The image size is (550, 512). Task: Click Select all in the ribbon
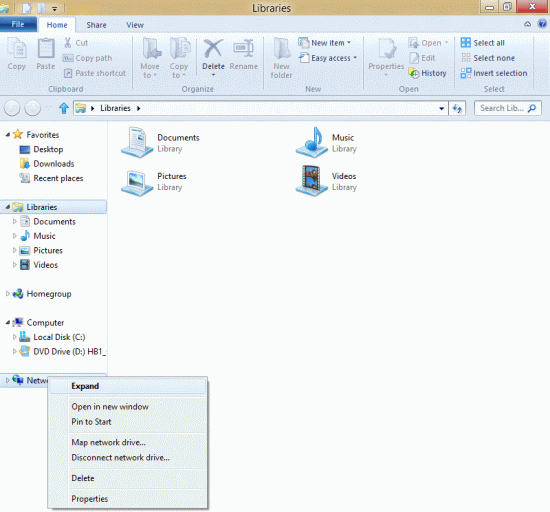(483, 43)
